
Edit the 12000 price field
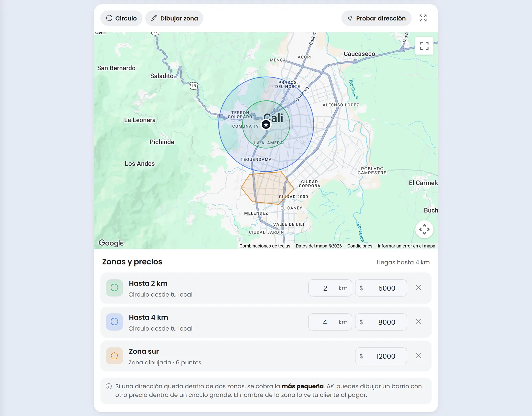381,356
